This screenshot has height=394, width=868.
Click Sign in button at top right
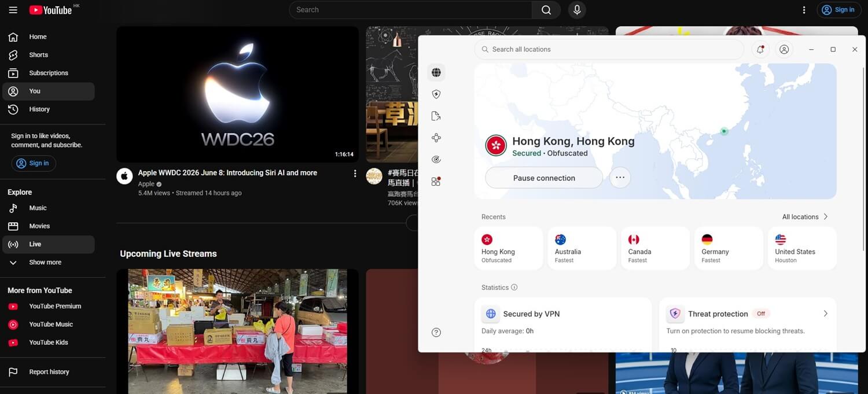838,10
